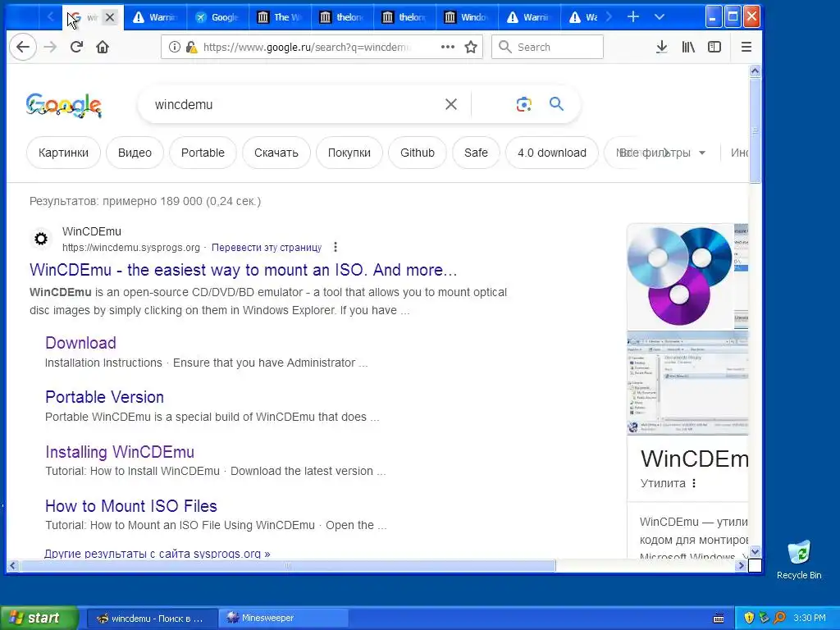The image size is (840, 630).
Task: Switch to the first Warning tab
Action: pos(155,17)
